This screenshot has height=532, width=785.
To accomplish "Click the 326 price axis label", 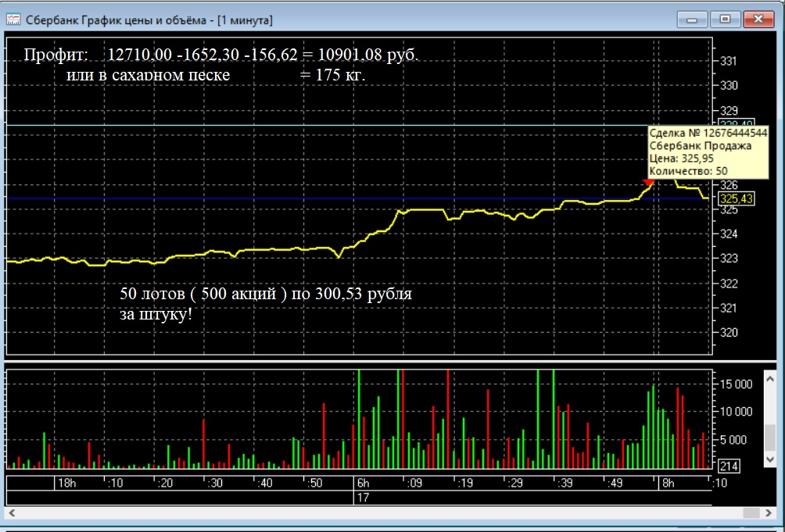I will point(729,185).
